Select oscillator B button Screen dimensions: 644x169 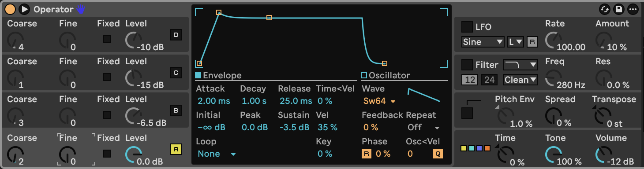tap(176, 110)
